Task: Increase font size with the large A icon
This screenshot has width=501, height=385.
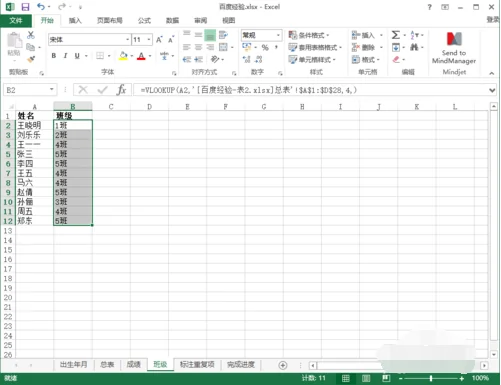Action: [x=159, y=40]
